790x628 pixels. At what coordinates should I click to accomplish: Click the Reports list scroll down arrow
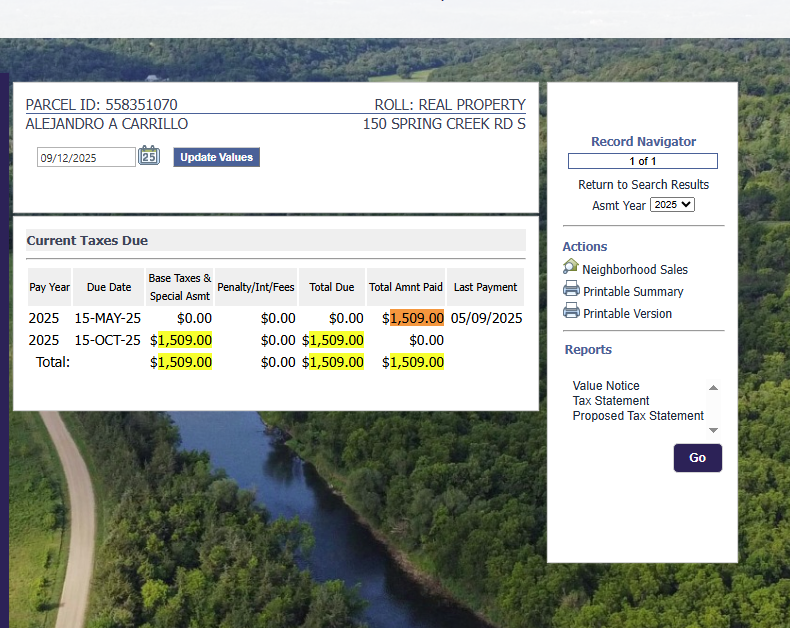tap(713, 430)
